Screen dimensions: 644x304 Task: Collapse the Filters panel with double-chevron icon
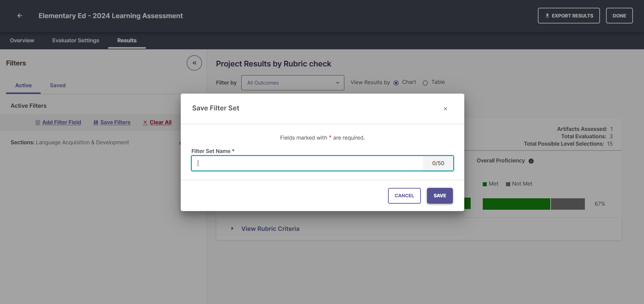coord(194,63)
